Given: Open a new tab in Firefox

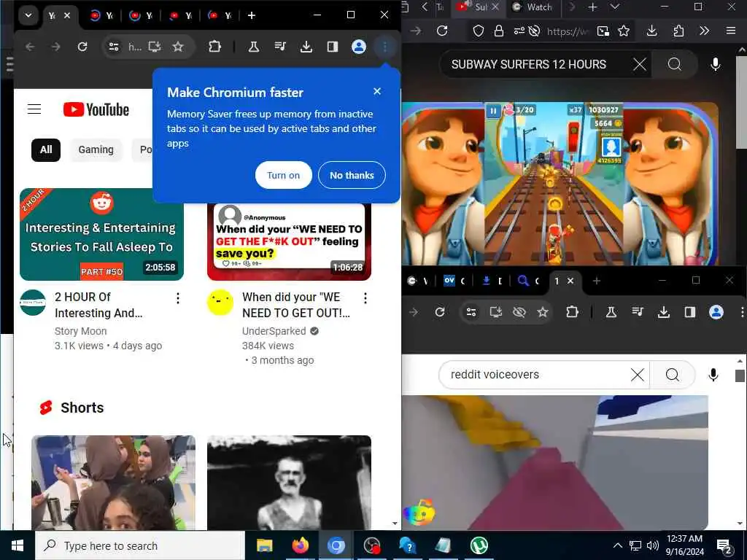Looking at the screenshot, I should click(x=592, y=7).
